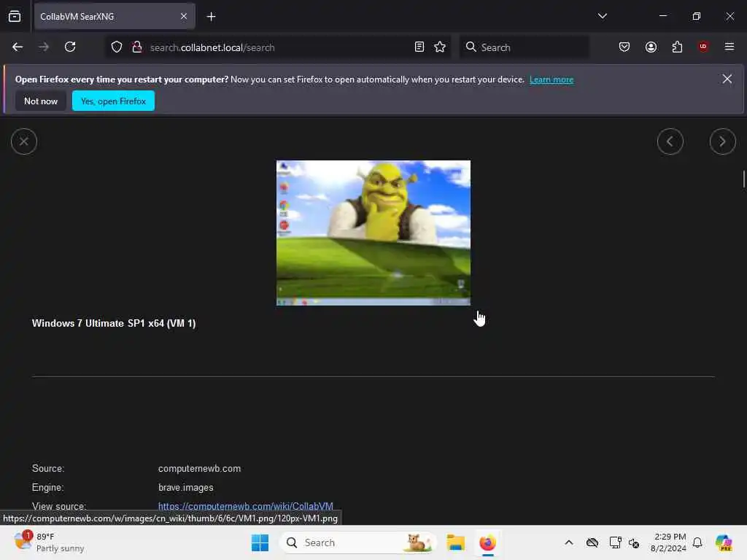Toggle reader view icon

(x=419, y=47)
